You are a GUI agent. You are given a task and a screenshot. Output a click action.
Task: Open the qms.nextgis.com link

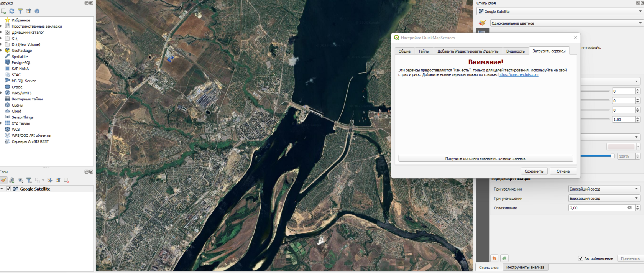click(518, 75)
